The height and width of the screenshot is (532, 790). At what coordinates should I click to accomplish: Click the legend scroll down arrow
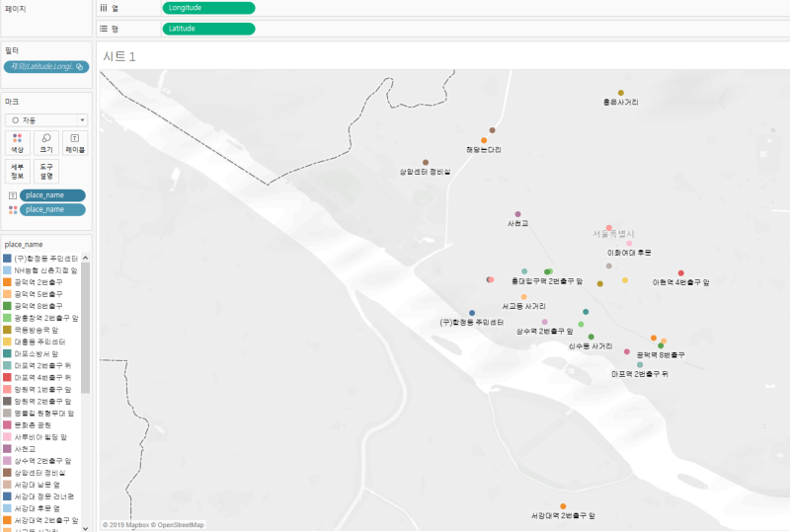(x=85, y=528)
